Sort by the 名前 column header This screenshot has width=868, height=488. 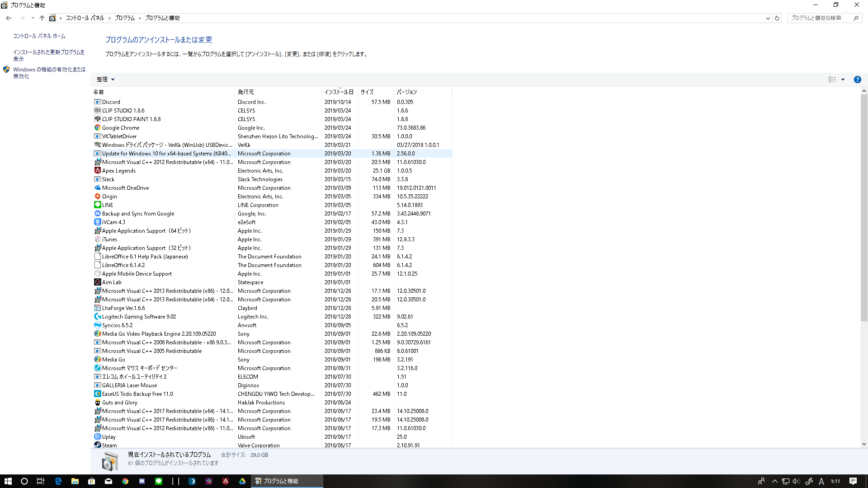coord(163,92)
